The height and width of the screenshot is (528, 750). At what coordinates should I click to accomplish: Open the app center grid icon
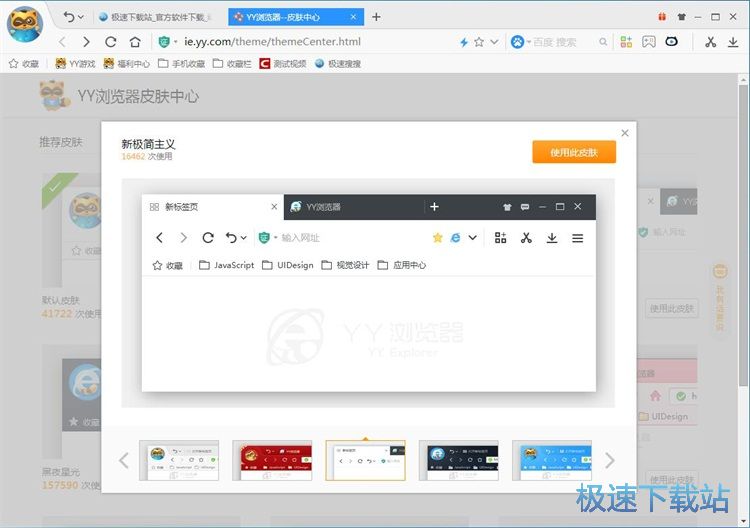626,42
